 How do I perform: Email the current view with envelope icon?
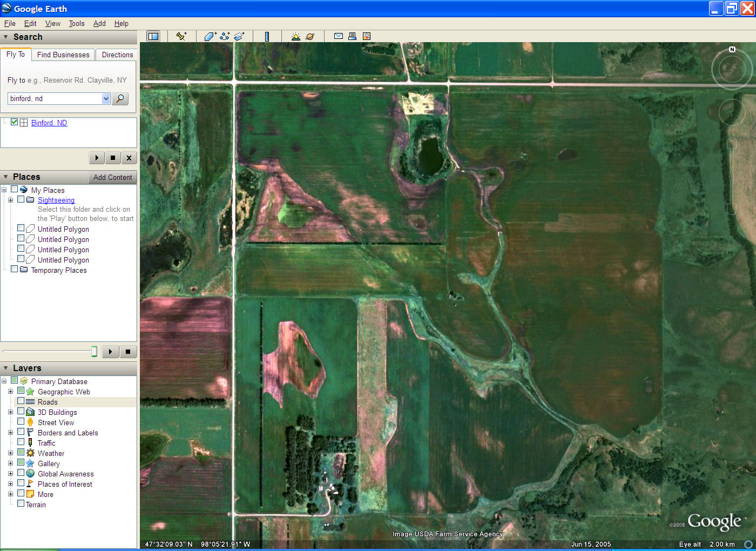pos(339,36)
